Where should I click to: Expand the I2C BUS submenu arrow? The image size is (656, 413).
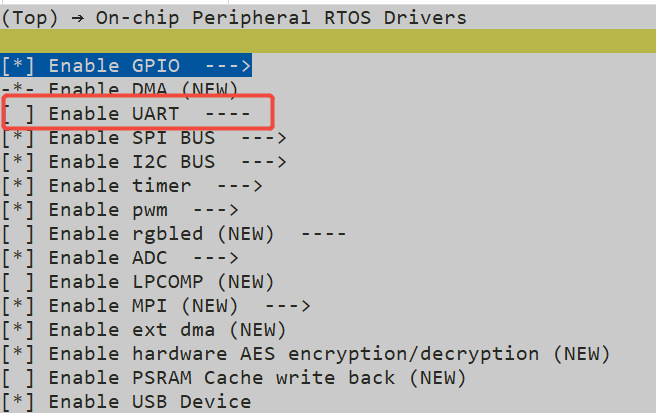[x=262, y=162]
